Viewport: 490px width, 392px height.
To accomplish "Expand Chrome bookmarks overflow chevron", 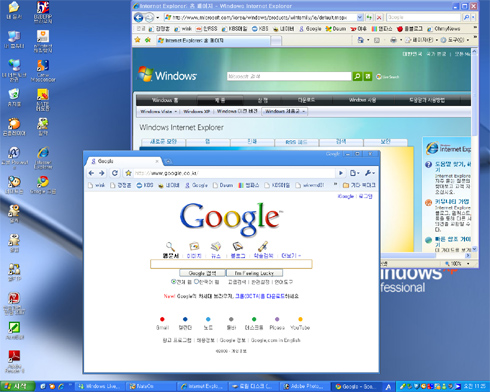I will click(335, 184).
